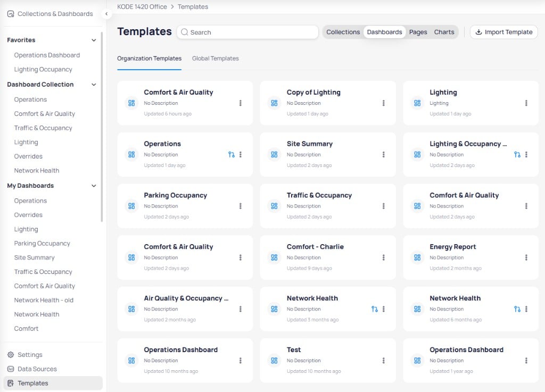Open options menu on Test card
Viewport: 545px width, 392px height.
tap(383, 361)
